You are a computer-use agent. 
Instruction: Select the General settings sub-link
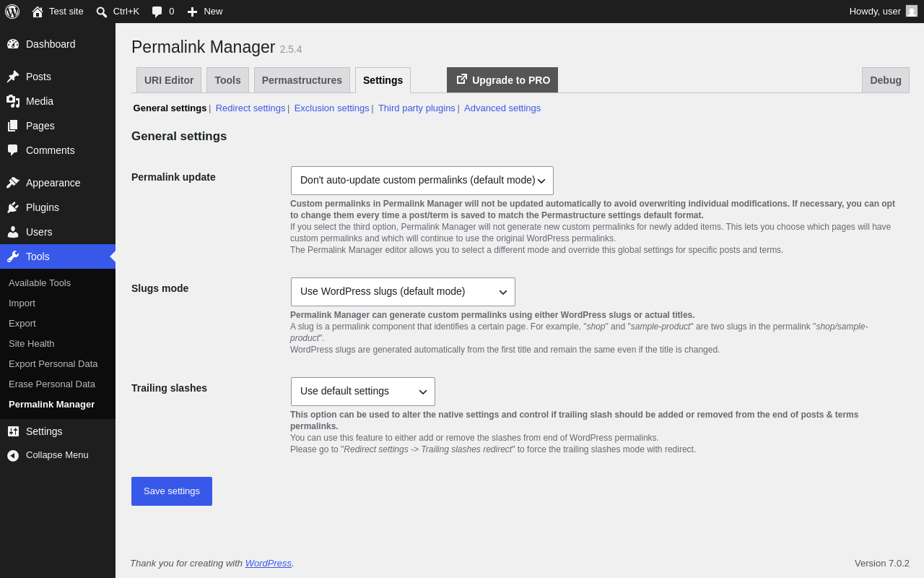[x=170, y=108]
